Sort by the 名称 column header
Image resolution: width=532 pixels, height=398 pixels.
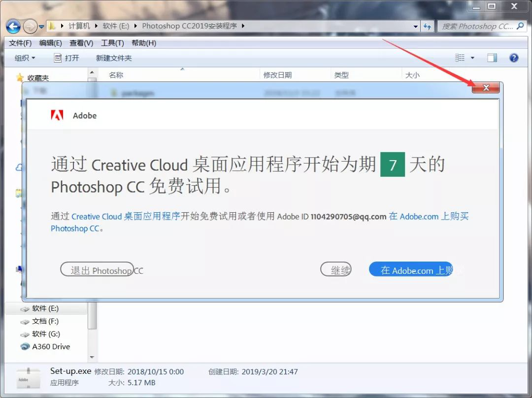[116, 75]
